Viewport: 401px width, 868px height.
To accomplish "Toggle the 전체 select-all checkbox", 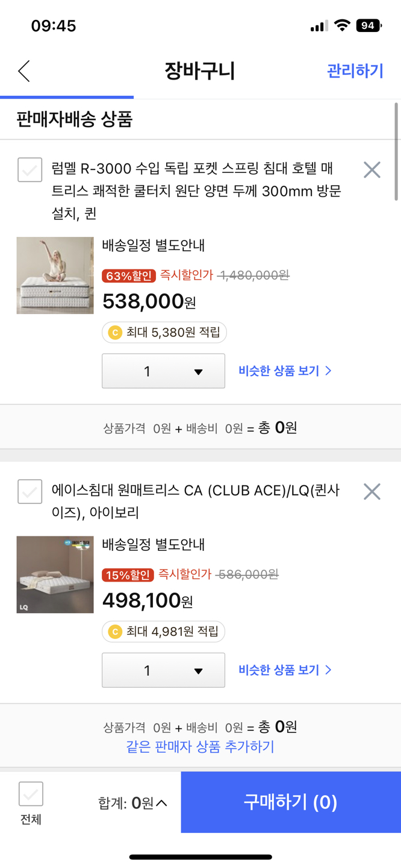I will pyautogui.click(x=31, y=794).
